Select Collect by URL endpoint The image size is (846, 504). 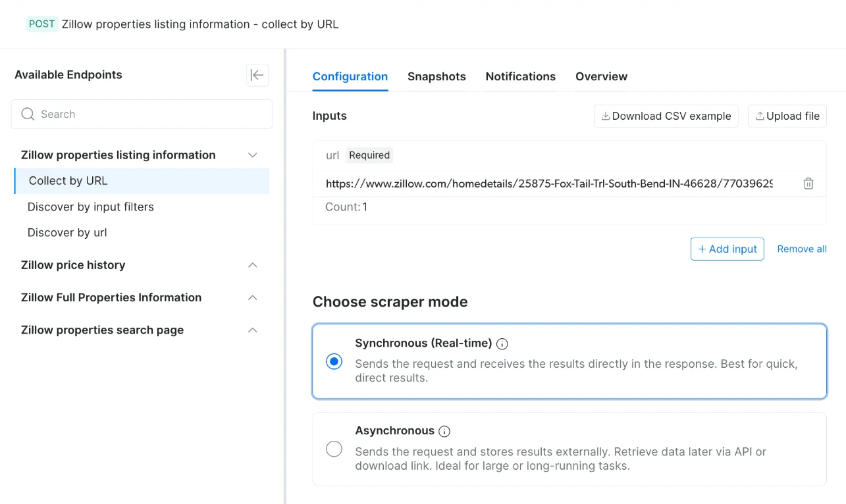pos(142,181)
